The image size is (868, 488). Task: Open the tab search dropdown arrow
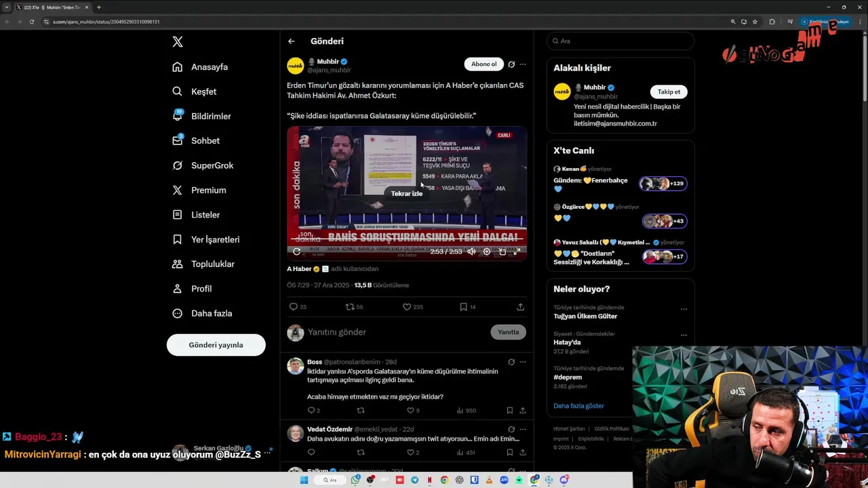click(7, 7)
